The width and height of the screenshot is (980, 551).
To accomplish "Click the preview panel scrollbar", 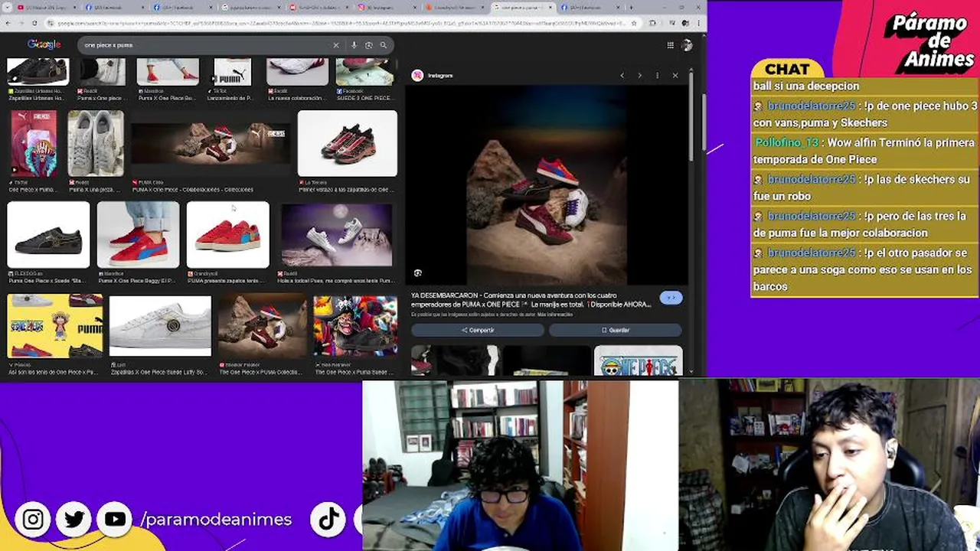I will (691, 116).
